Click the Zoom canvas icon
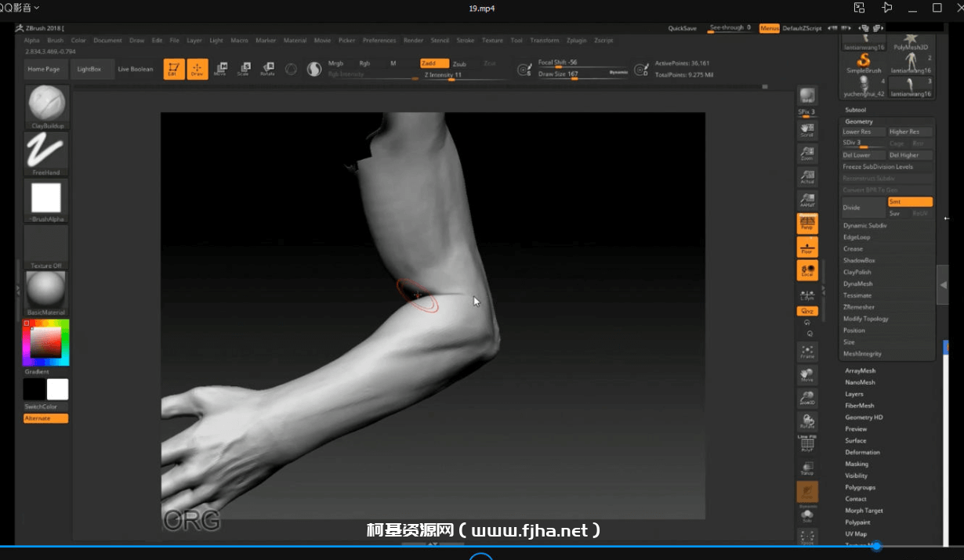Viewport: 964px width, 560px height. tap(807, 154)
